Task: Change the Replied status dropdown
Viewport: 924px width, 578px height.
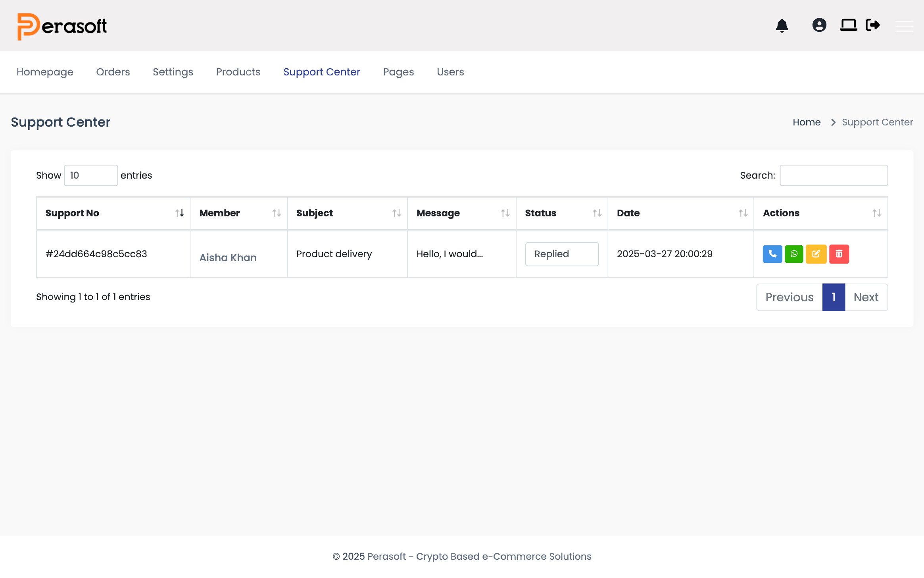Action: point(562,254)
